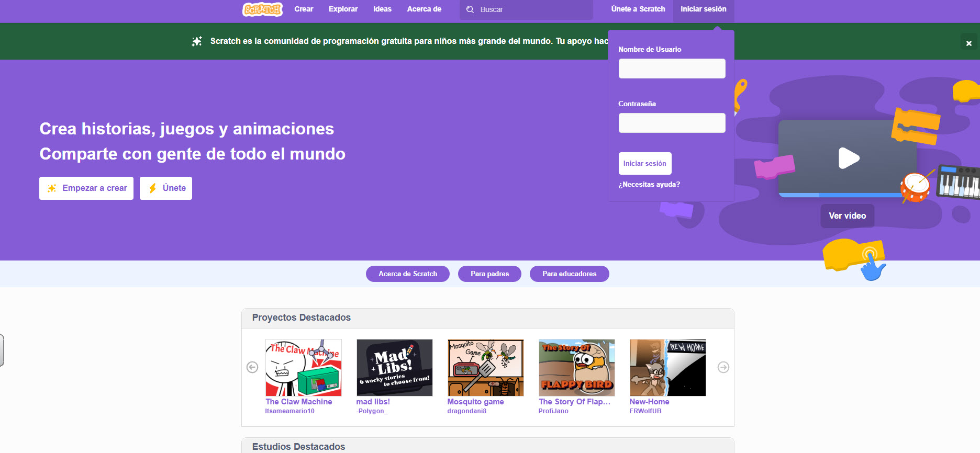
Task: Go to previous featured projects
Action: (x=252, y=367)
